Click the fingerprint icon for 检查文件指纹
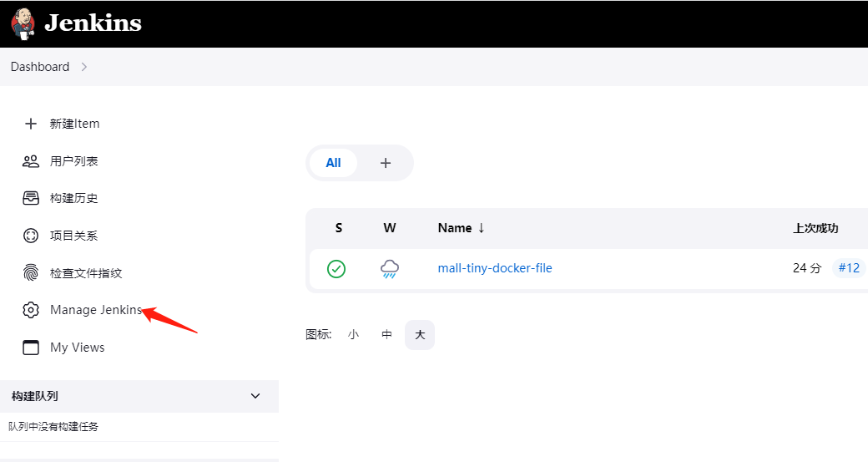Image resolution: width=868 pixels, height=462 pixels. [31, 273]
